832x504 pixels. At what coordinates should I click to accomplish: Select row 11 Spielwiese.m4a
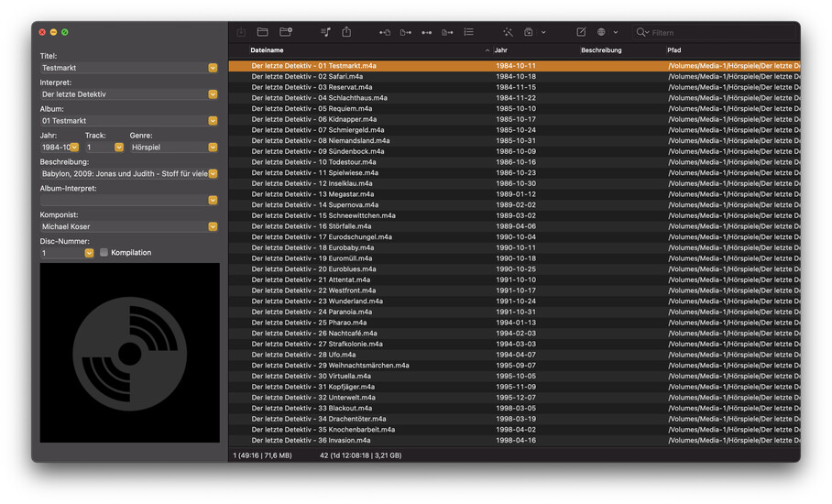(514, 173)
